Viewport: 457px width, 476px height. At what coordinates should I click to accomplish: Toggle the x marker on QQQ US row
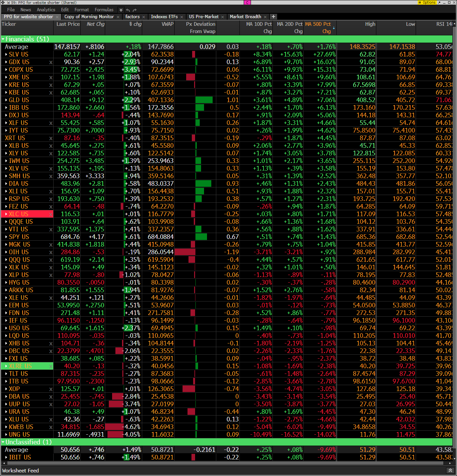51,260
